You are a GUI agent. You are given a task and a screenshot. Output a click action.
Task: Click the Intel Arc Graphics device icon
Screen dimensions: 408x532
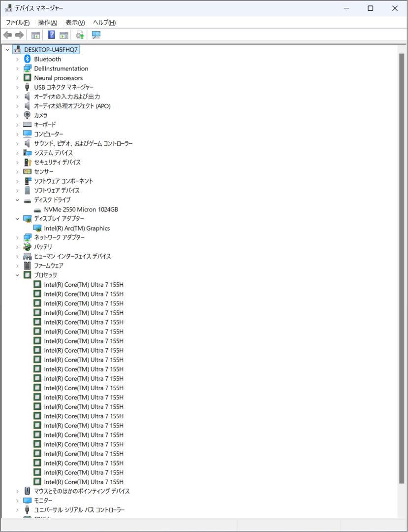(37, 229)
